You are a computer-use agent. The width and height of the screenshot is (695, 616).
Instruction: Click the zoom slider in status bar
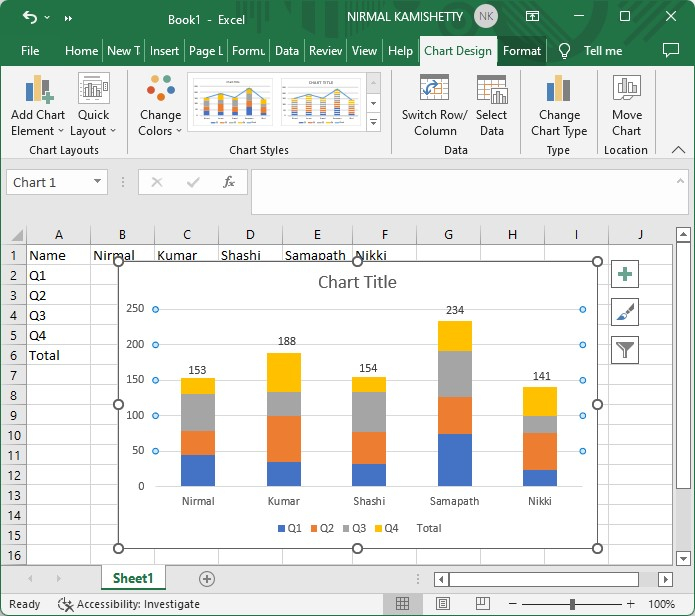click(x=572, y=604)
